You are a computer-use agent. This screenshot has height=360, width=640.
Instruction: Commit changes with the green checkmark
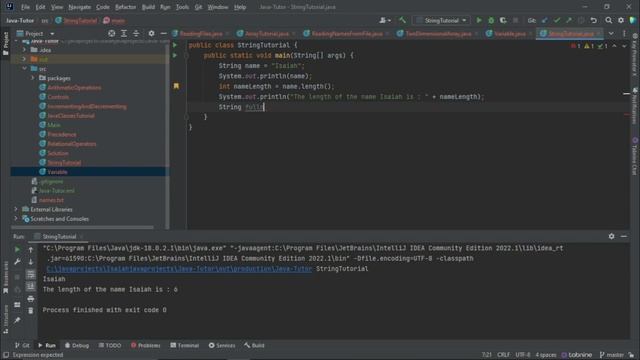pos(557,20)
